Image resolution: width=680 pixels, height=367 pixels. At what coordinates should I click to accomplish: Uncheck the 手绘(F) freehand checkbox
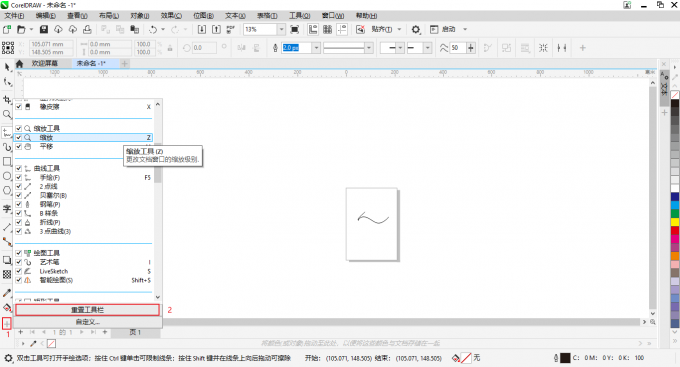click(x=19, y=177)
